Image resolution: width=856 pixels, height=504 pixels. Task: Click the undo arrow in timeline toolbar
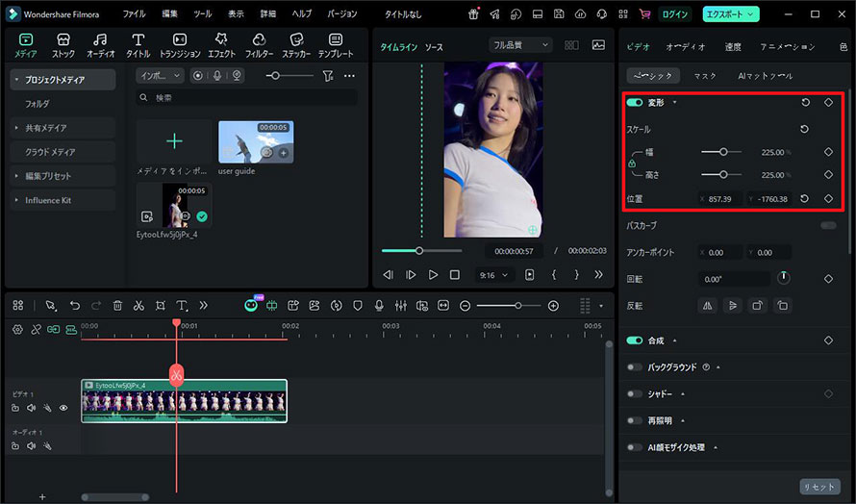point(75,305)
